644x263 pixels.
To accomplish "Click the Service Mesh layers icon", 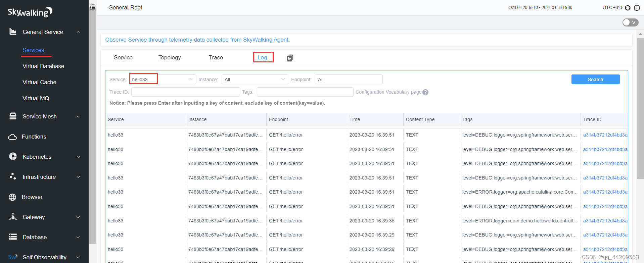I will coord(13,116).
